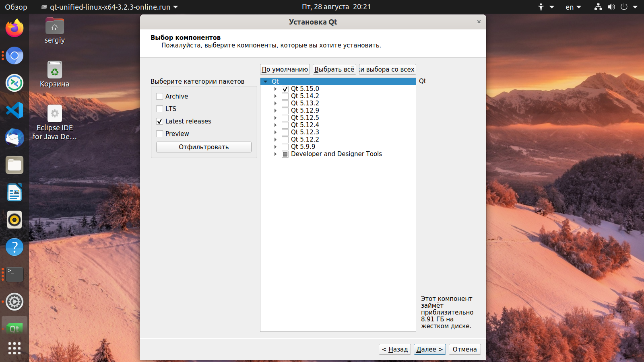Expand the Qt 5.12.3 node
The width and height of the screenshot is (644, 362).
click(275, 132)
